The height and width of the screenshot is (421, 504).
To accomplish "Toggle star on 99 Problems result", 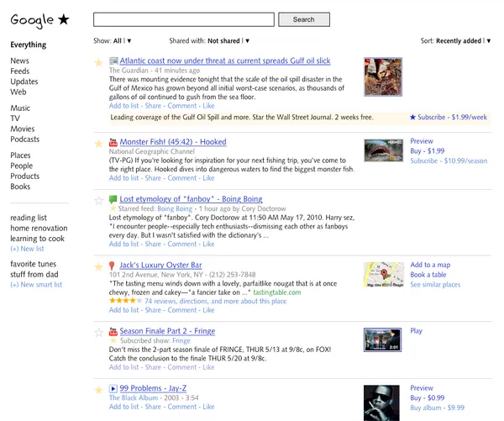I will (x=98, y=390).
